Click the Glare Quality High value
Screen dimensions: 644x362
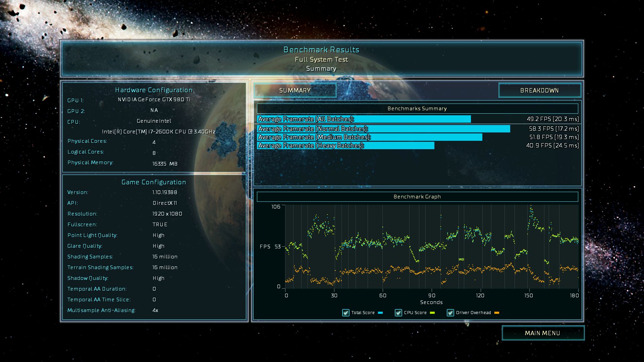[x=158, y=246]
